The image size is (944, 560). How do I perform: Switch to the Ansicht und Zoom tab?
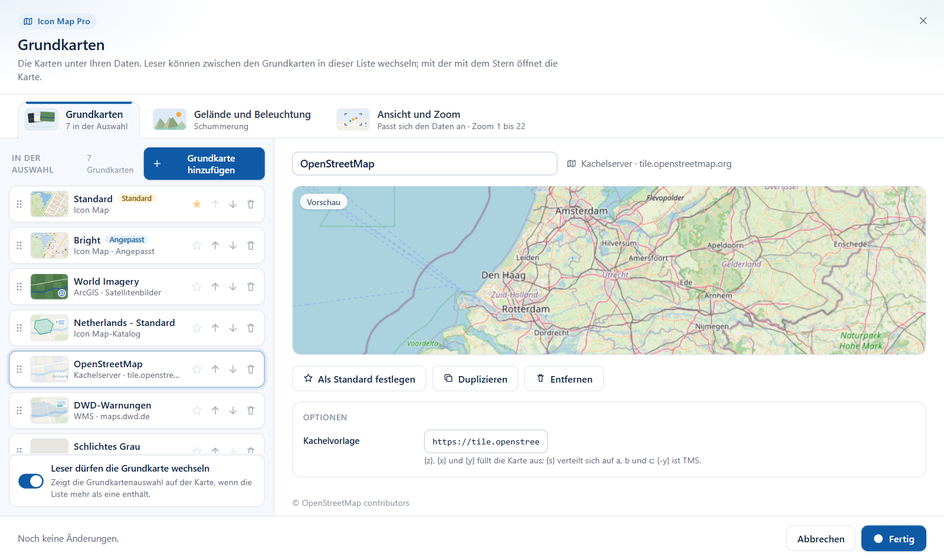[x=431, y=119]
